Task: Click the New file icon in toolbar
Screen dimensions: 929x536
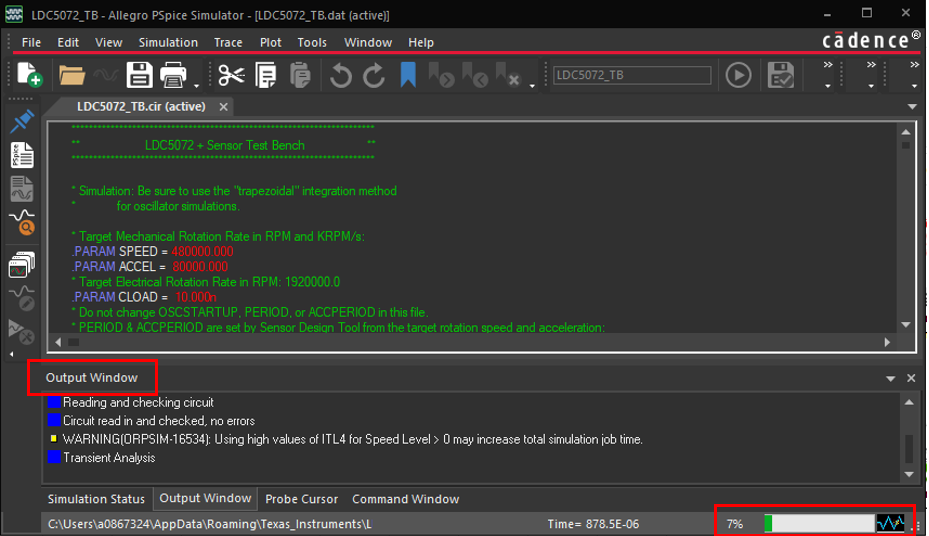Action: click(x=30, y=75)
